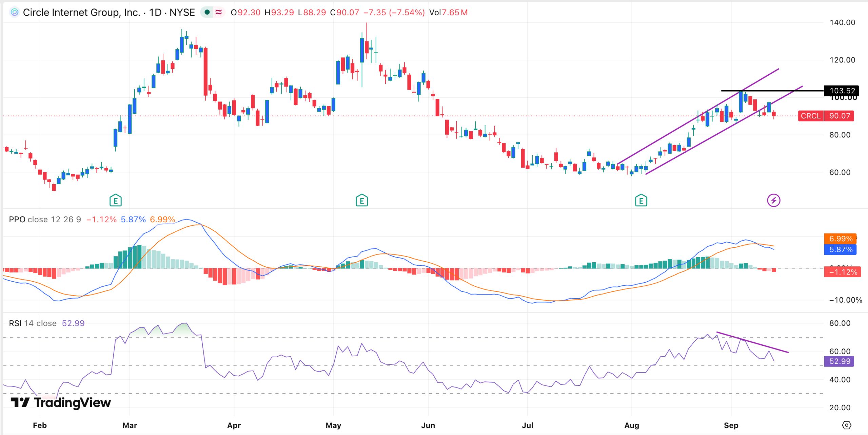Open the May earnings E marker
This screenshot has height=435, width=868.
tap(362, 201)
